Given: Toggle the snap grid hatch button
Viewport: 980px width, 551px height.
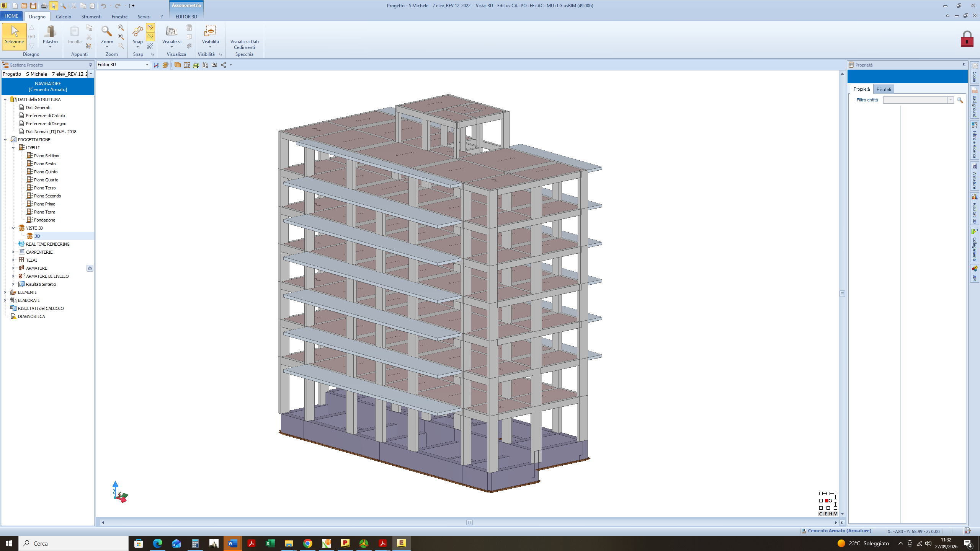Looking at the screenshot, I should [x=150, y=46].
